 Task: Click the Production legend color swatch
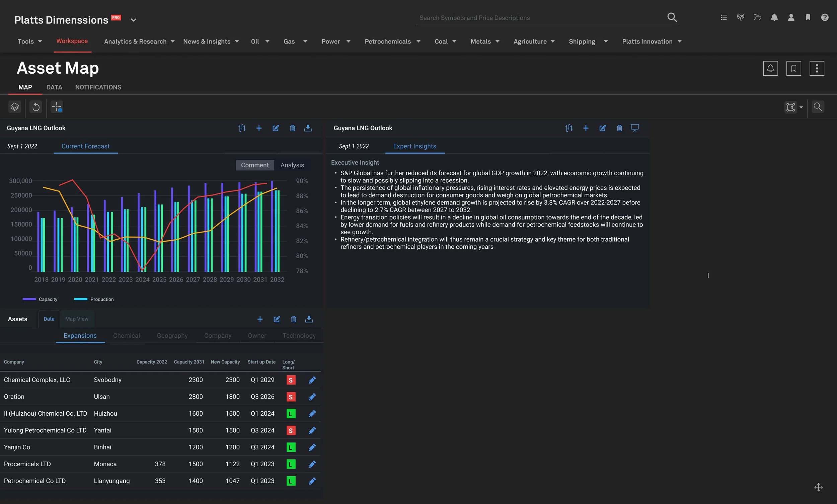coord(81,299)
